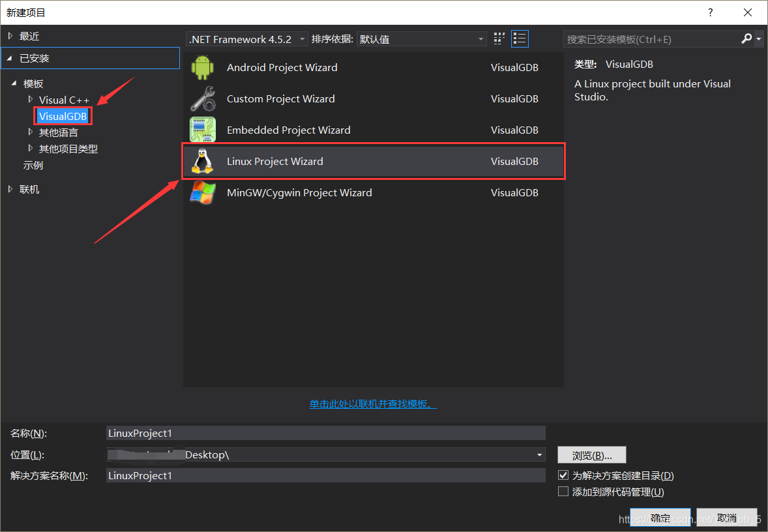The image size is (768, 532).
Task: Open the location path dropdown arrow
Action: pos(539,454)
